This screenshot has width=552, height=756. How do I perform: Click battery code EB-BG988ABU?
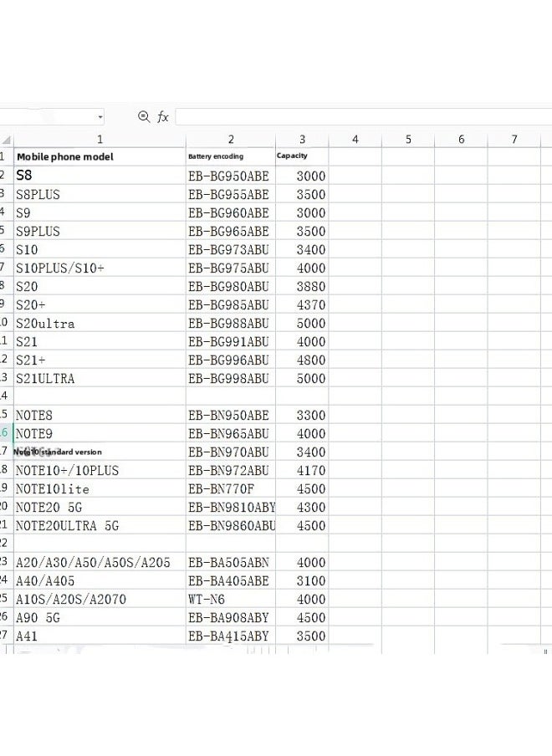click(x=231, y=323)
